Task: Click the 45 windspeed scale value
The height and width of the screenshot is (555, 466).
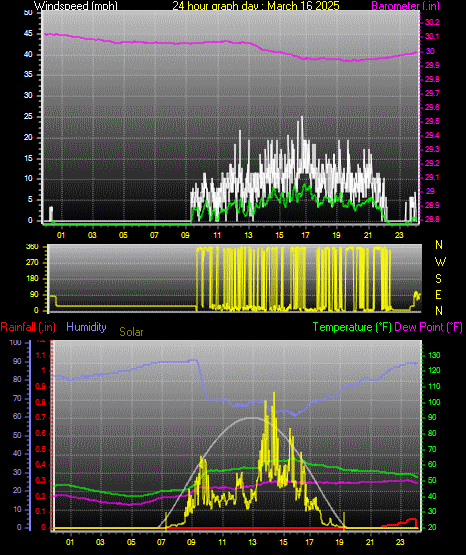Action: [28, 34]
